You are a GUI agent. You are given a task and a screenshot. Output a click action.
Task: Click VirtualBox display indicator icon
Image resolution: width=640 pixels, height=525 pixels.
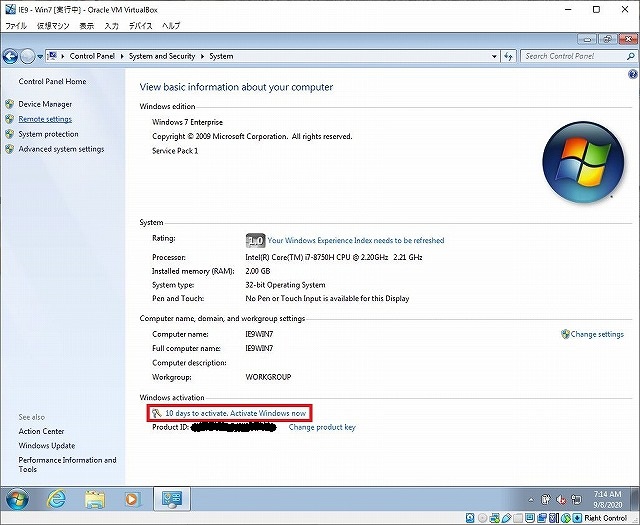tap(530, 518)
